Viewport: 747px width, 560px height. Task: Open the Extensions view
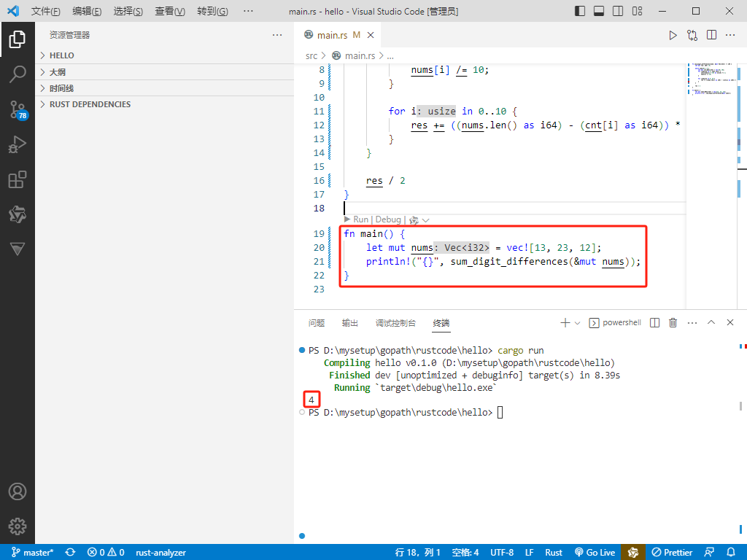(x=18, y=179)
